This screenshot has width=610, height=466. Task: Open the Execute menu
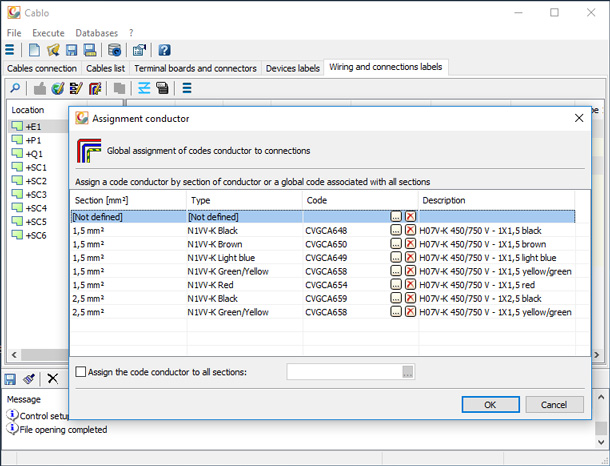(x=48, y=33)
